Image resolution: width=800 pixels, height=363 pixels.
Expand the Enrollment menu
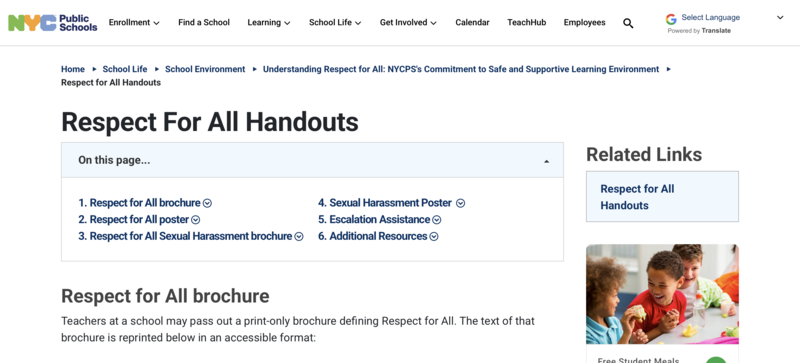(x=134, y=22)
